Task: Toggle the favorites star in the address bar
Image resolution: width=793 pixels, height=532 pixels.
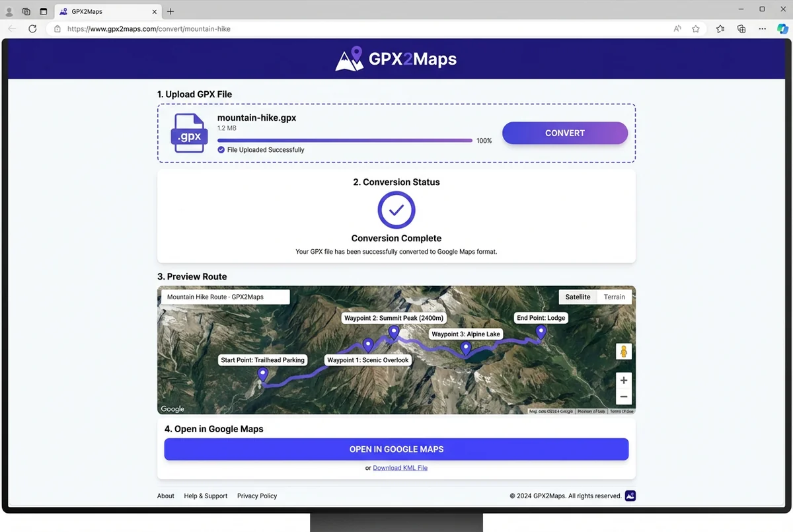Action: (695, 28)
